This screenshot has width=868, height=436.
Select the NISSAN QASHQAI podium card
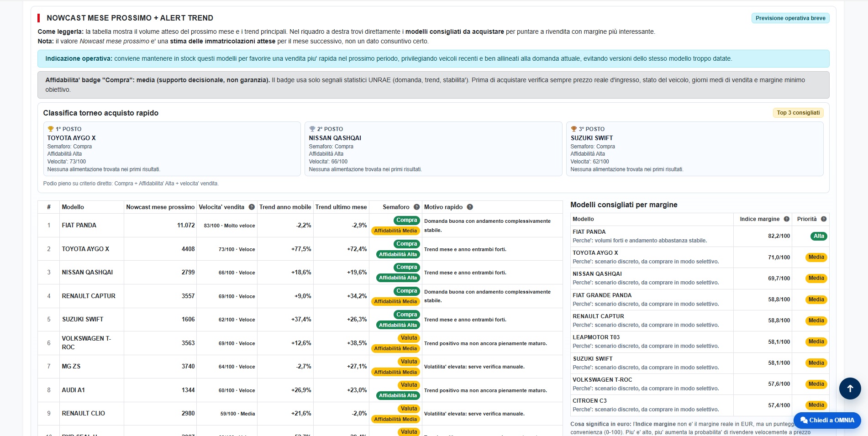433,149
